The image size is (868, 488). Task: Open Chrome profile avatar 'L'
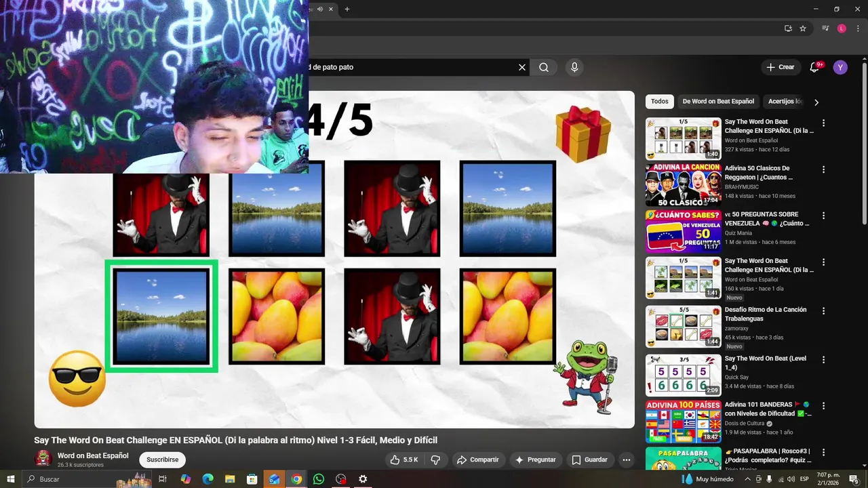(842, 28)
